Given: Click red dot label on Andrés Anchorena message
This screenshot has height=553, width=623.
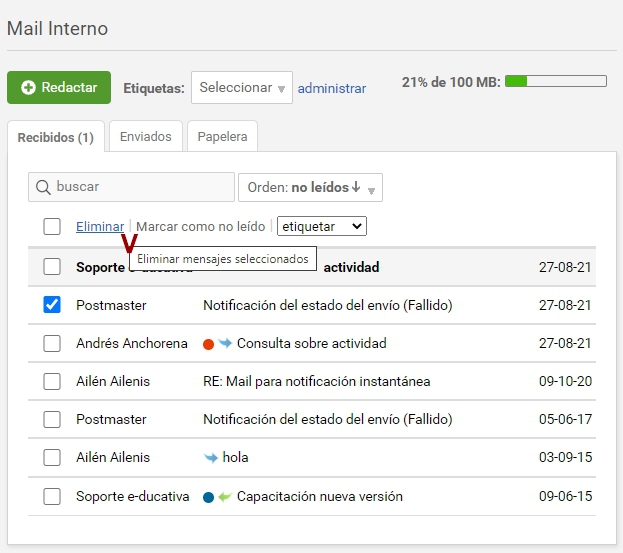Looking at the screenshot, I should [x=208, y=344].
